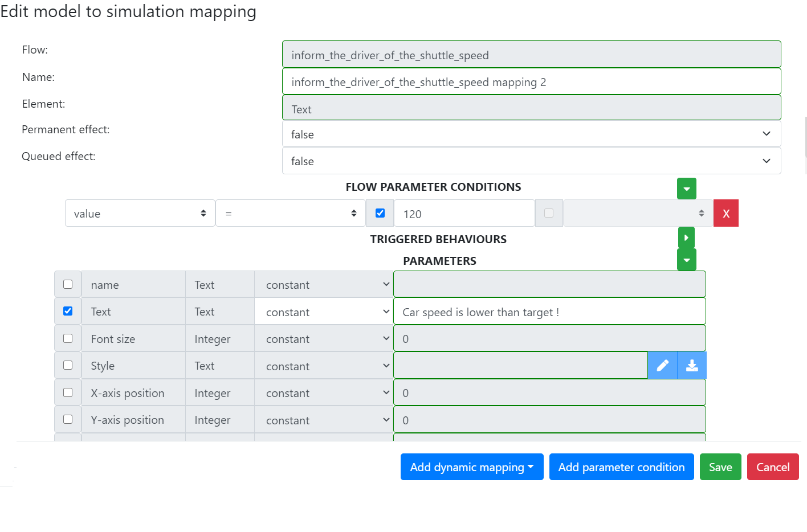This screenshot has height=532, width=807.
Task: Enable the X-axis position checkbox
Action: point(68,392)
